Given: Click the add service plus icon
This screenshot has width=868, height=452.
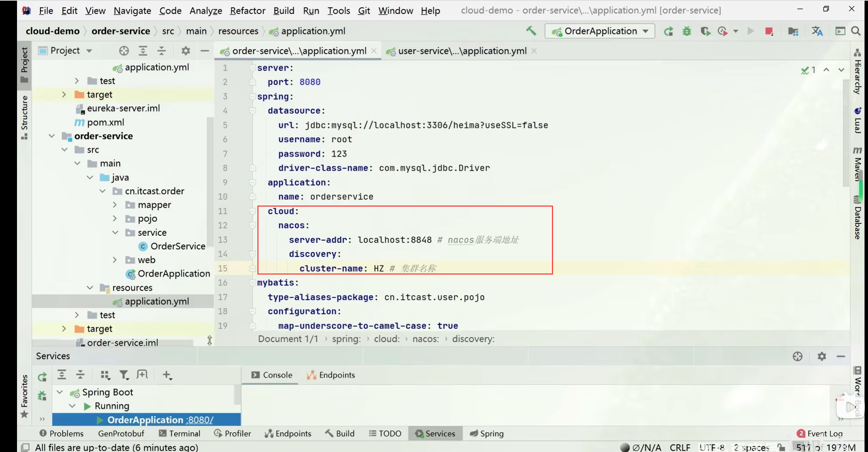Looking at the screenshot, I should tap(167, 375).
